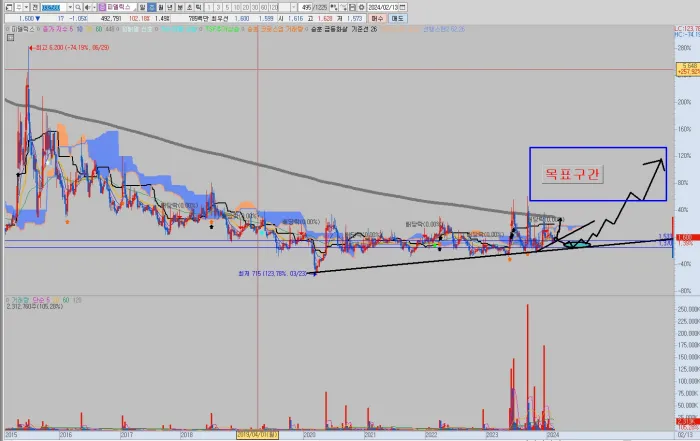Select the 일 (daily) chart period

142,7
